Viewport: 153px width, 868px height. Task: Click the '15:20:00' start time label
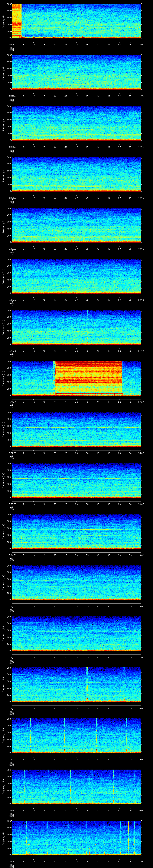click(12, 351)
